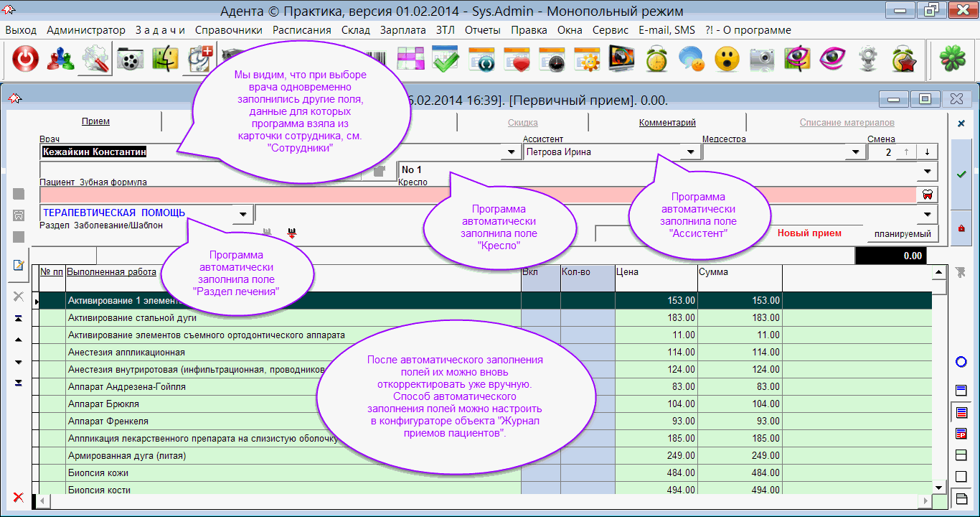The height and width of the screenshot is (517, 980).
Task: Toggle the "планируемый" appointment button
Action: tap(902, 233)
